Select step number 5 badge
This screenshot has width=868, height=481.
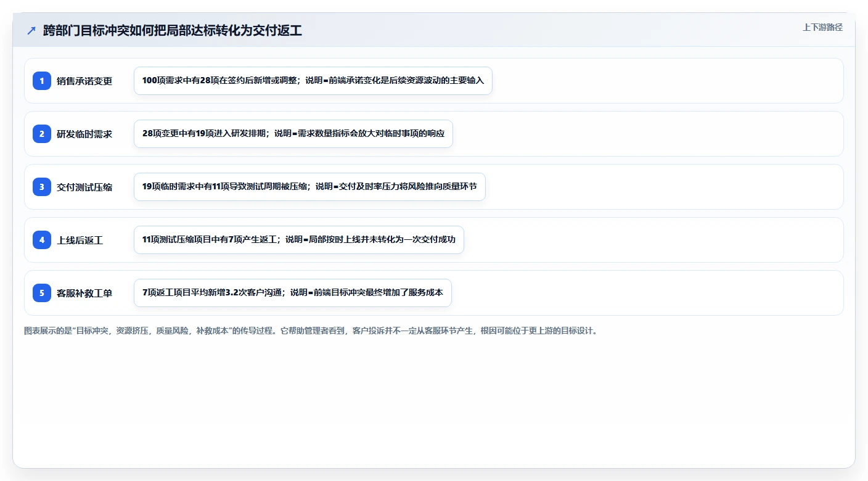[x=42, y=293]
